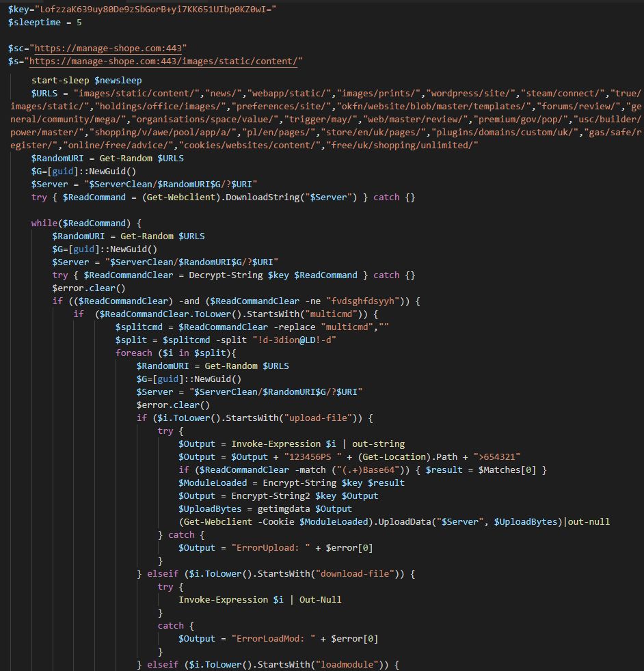
Task: Select the "preferences/site/" string
Action: pos(284,106)
